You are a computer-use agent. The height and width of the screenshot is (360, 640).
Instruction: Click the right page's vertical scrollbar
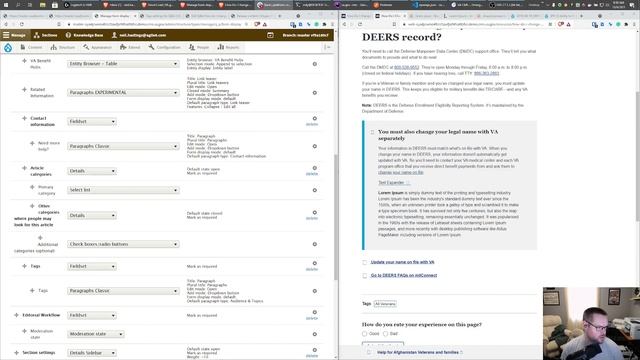click(x=638, y=156)
